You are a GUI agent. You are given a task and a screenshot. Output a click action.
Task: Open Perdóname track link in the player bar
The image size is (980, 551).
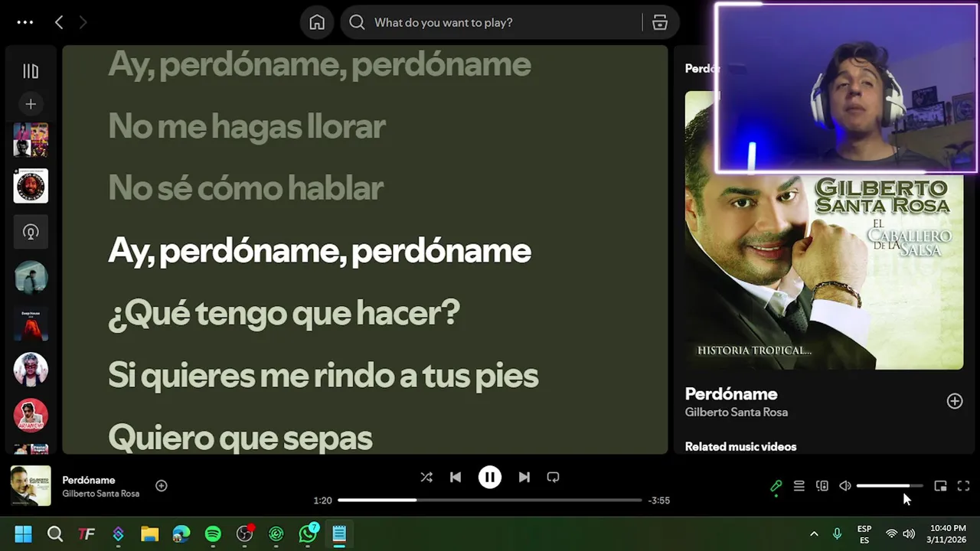click(89, 480)
